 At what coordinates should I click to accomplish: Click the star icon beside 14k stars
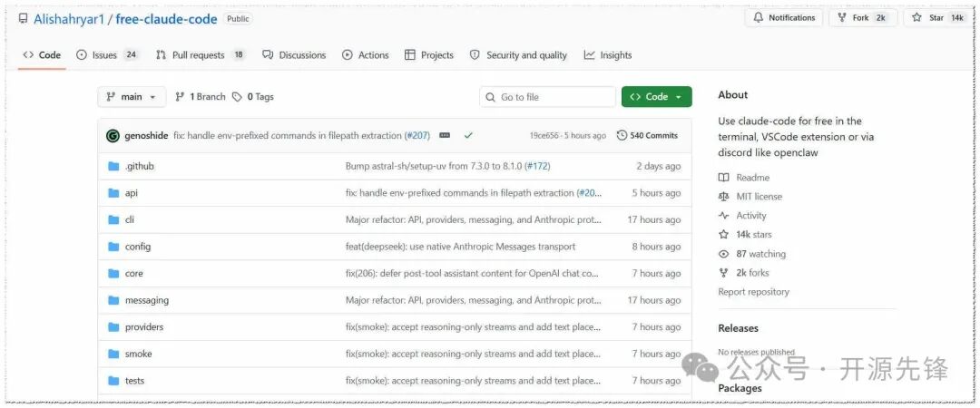click(724, 234)
